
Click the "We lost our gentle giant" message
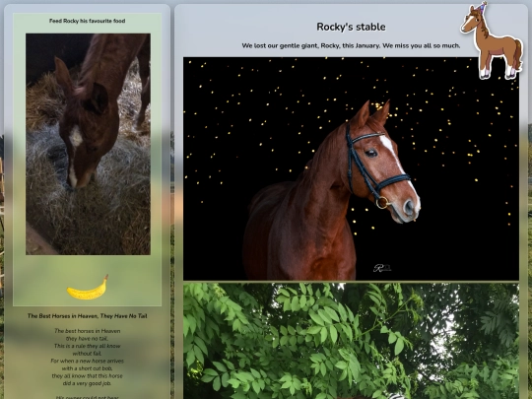(x=351, y=45)
